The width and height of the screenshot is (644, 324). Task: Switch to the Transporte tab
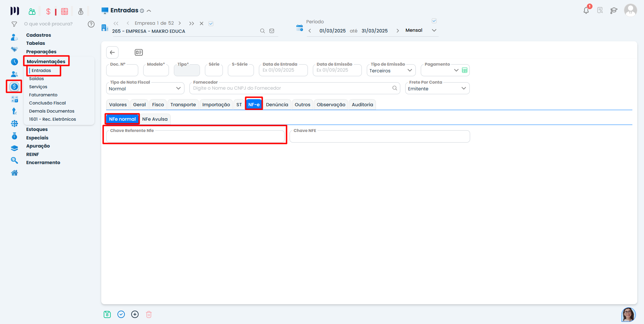click(x=183, y=105)
